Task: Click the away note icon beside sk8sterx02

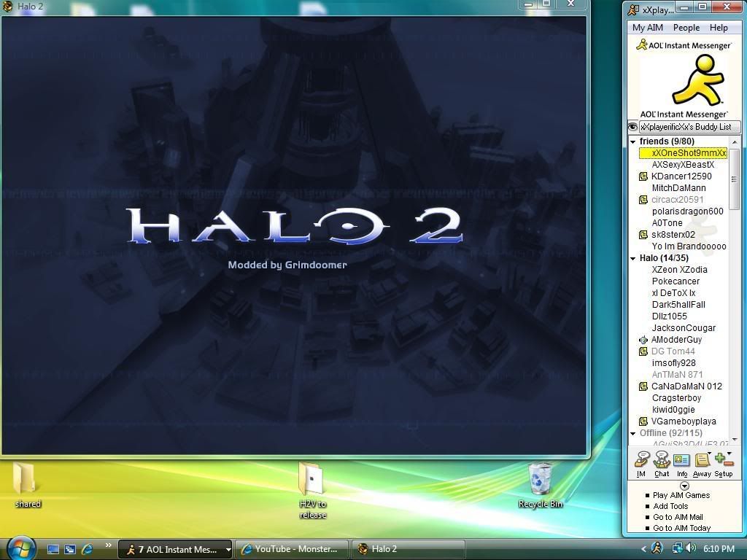Action: 643,235
